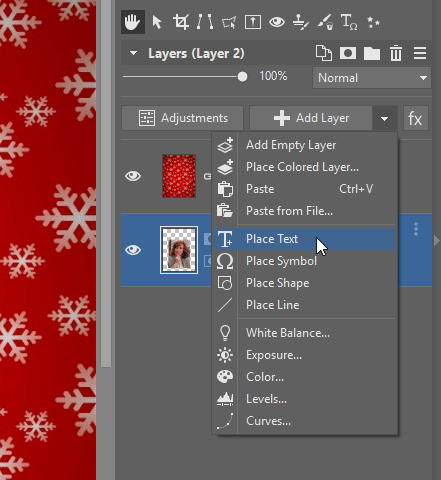Click the Add Layer dropdown arrow
Viewport: 441px width, 480px height.
(384, 118)
